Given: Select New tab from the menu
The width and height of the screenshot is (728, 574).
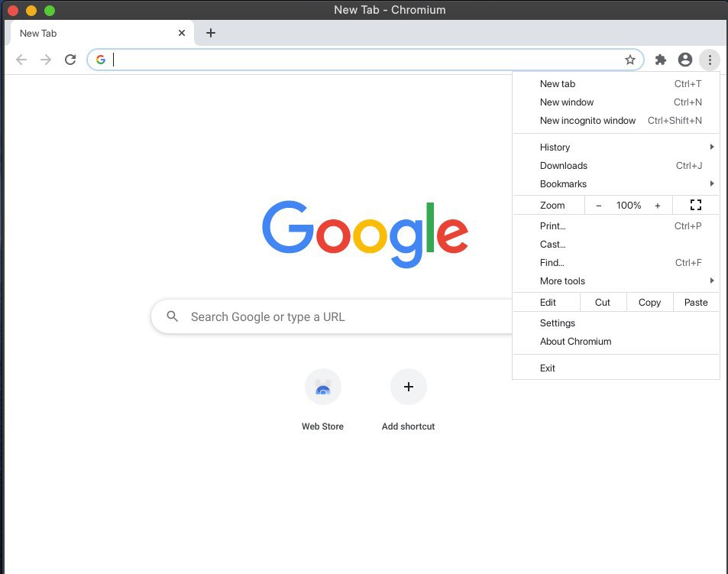Looking at the screenshot, I should (x=616, y=84).
